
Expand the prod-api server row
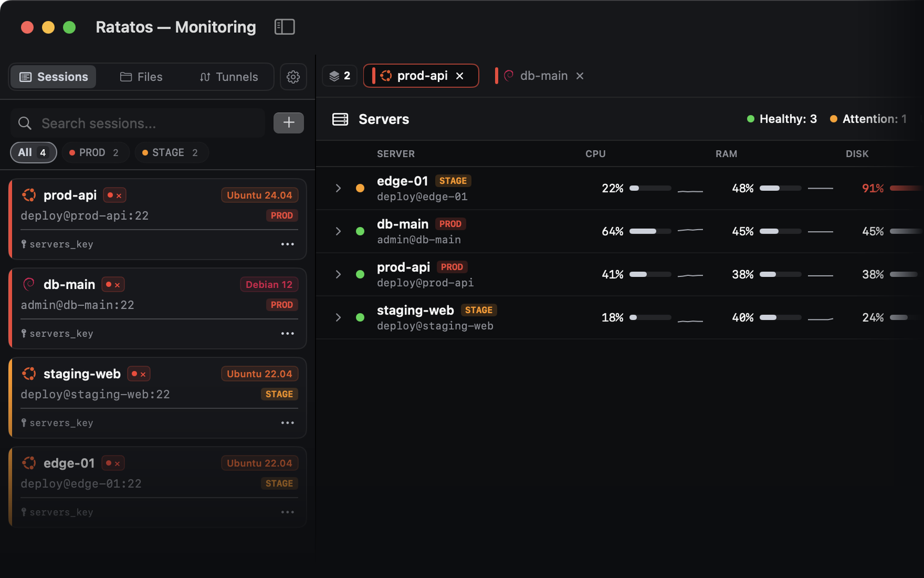click(x=338, y=275)
